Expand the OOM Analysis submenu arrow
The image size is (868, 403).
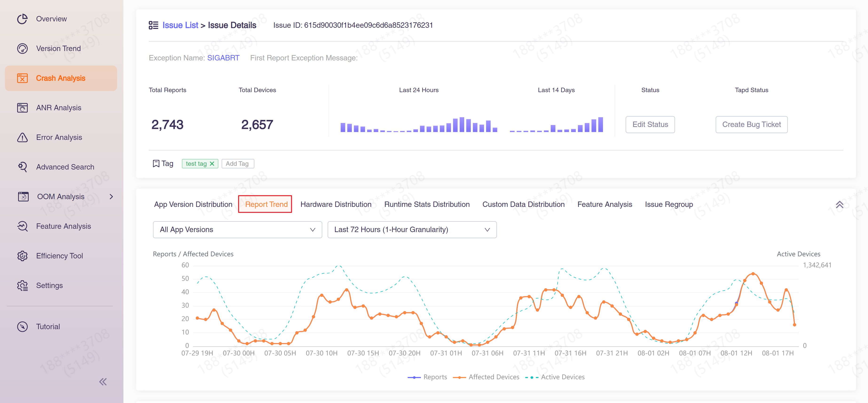click(111, 197)
